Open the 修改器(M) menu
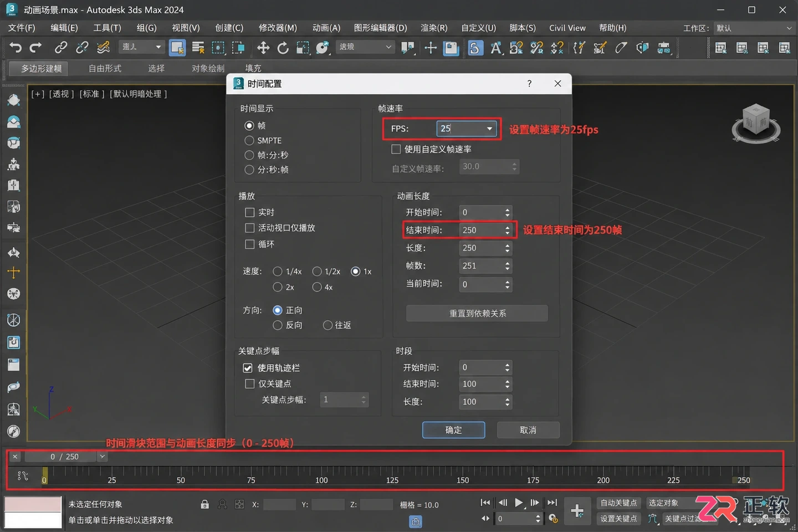Screen dimensions: 798x532 click(x=278, y=28)
